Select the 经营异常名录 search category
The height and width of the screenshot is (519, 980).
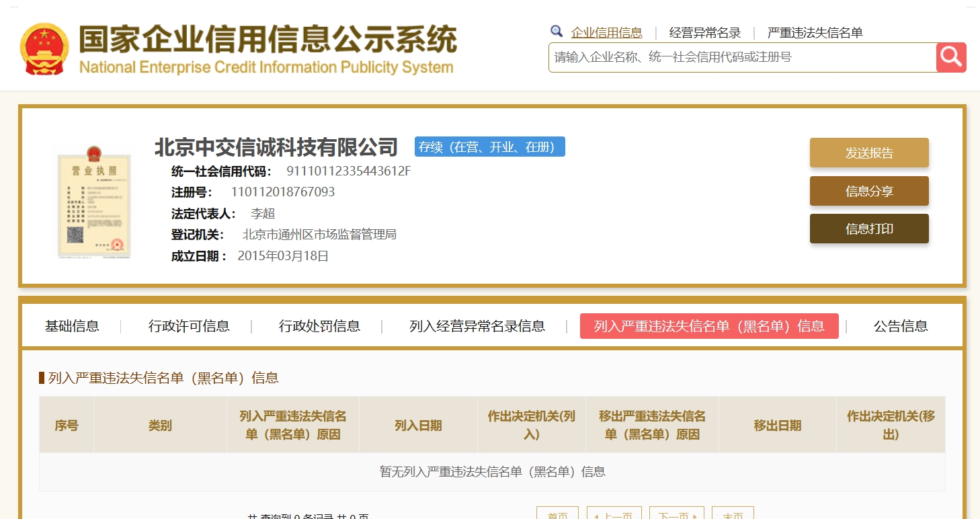[705, 32]
